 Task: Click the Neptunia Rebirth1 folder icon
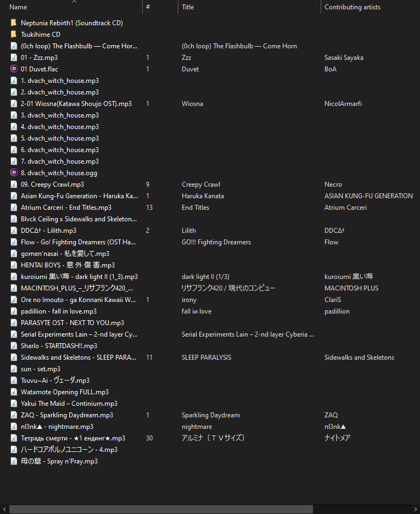(14, 23)
